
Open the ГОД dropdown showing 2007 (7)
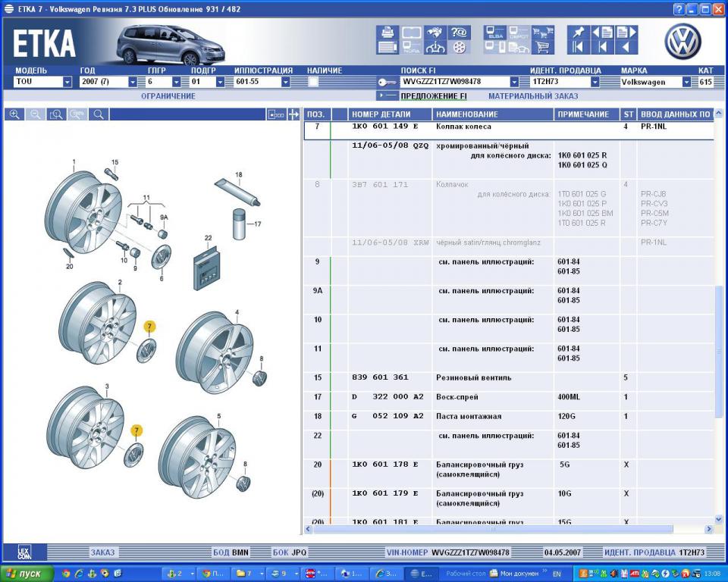(x=132, y=82)
